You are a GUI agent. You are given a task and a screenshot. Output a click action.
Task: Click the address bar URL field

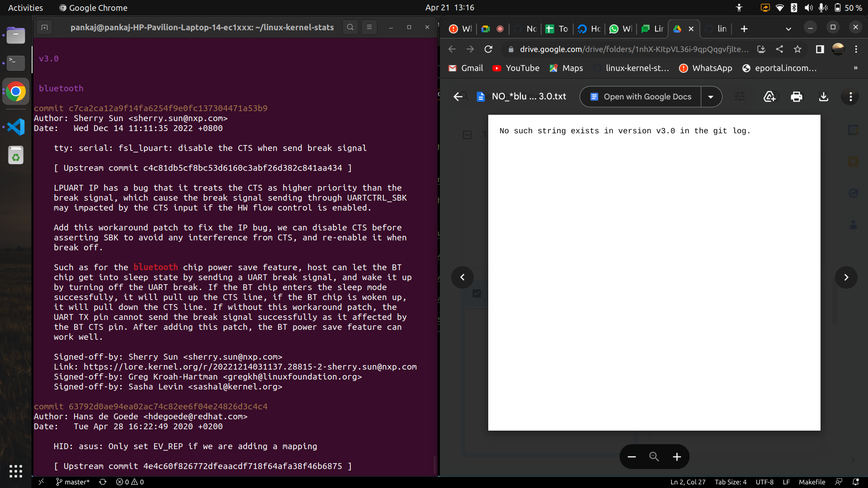633,49
